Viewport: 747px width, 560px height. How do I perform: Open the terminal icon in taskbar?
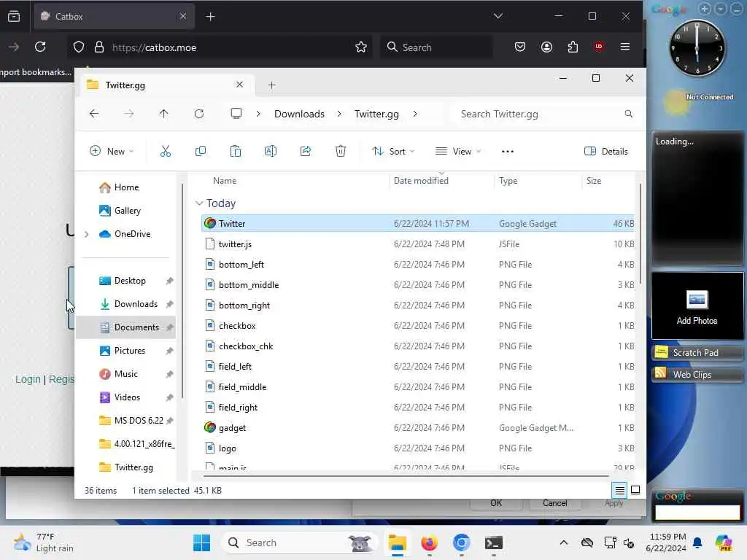(494, 542)
